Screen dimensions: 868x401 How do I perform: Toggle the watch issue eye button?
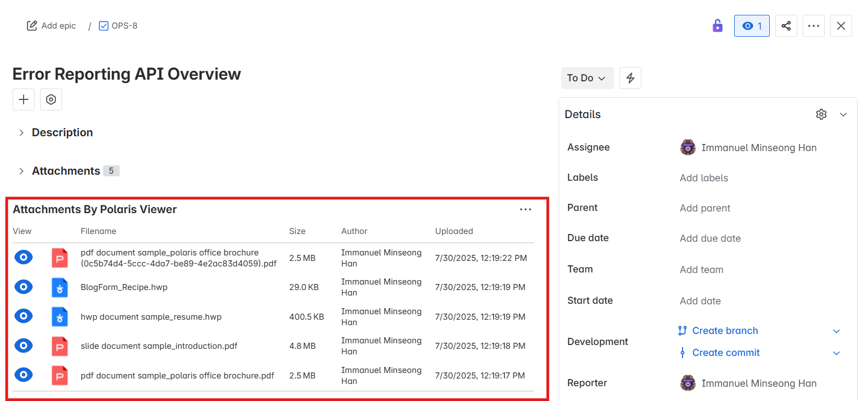pyautogui.click(x=752, y=26)
